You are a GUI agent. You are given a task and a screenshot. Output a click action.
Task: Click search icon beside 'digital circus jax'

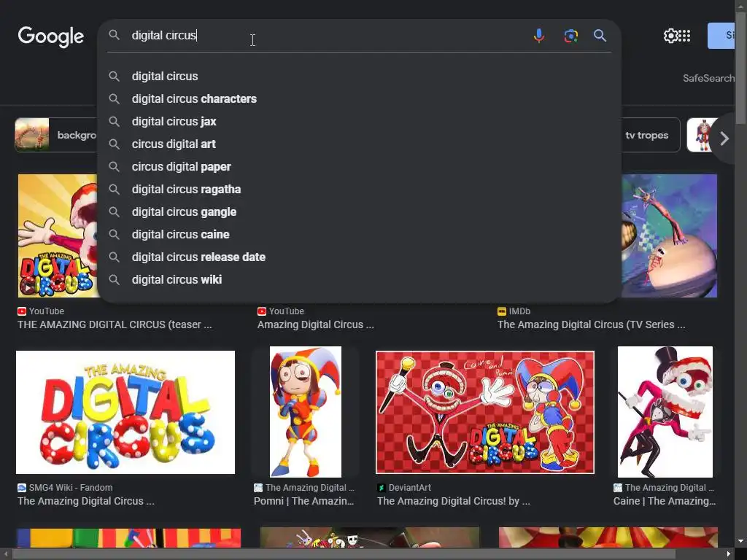(114, 122)
